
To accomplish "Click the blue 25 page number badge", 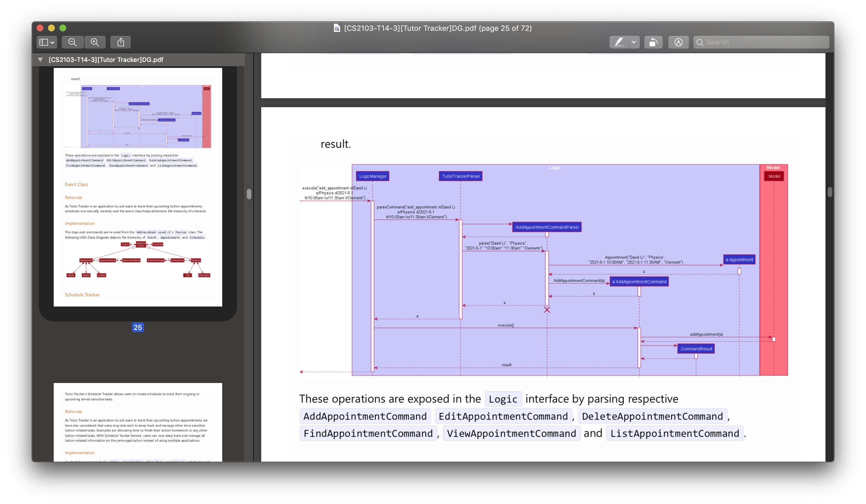I will 138,327.
